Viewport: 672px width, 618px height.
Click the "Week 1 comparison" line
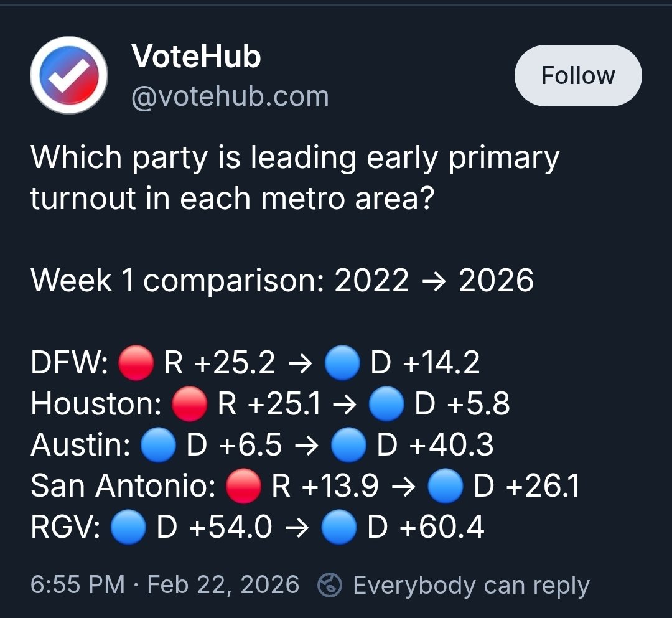click(x=282, y=281)
